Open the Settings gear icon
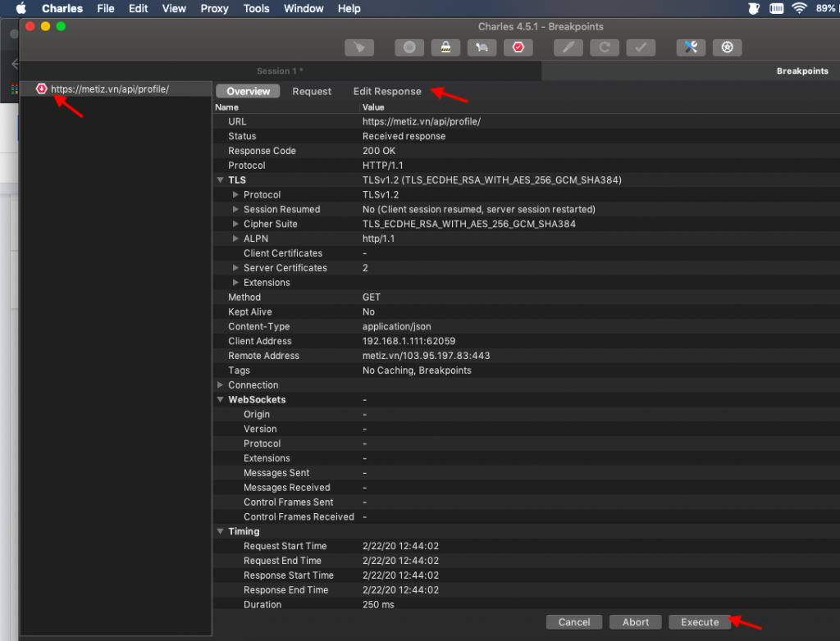Screen dimensions: 840x641 tap(728, 48)
